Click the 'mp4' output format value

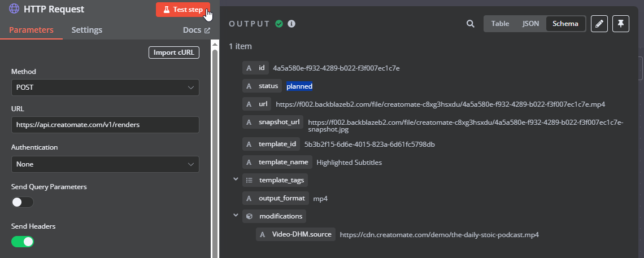320,199
